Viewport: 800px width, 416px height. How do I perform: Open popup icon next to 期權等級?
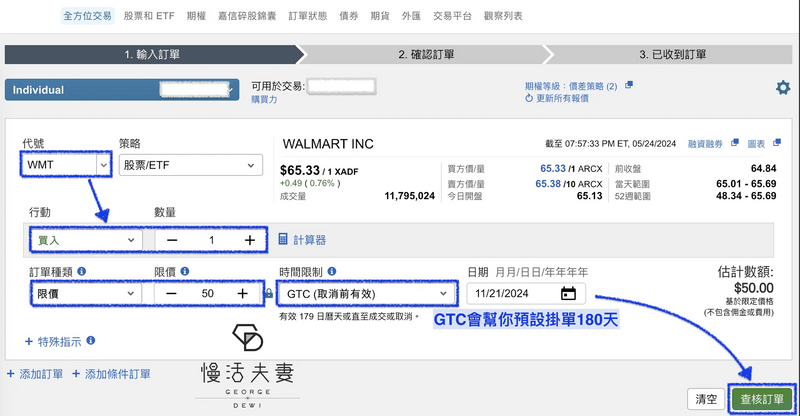pyautogui.click(x=629, y=85)
